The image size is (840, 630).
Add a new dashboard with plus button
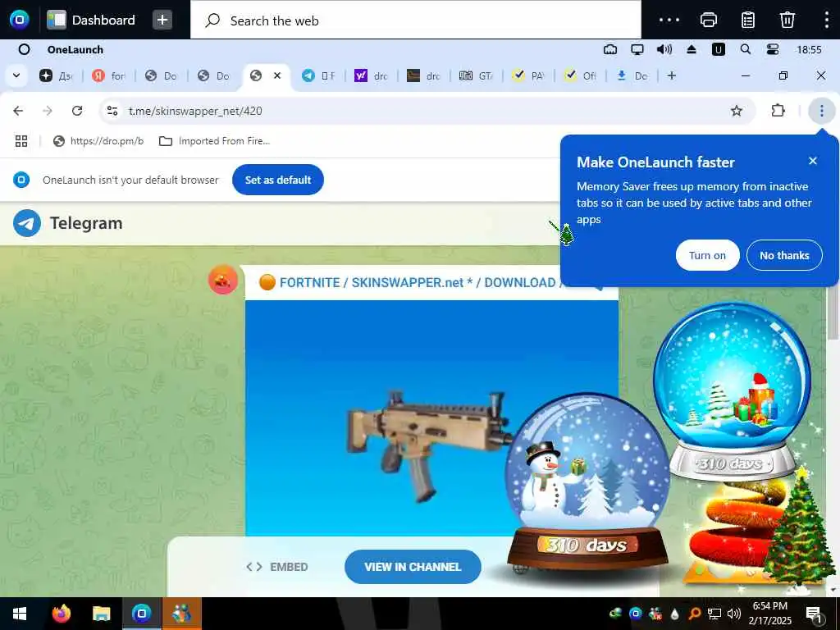[162, 20]
